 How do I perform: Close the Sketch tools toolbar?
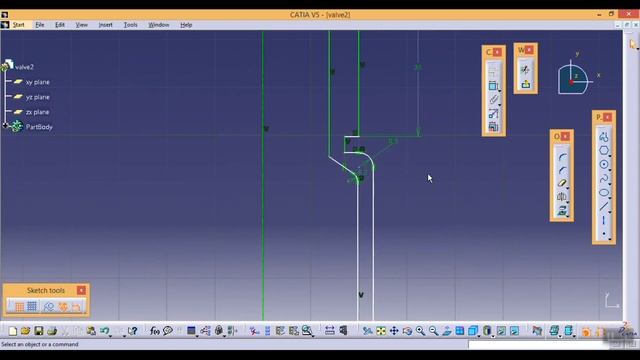[81, 290]
